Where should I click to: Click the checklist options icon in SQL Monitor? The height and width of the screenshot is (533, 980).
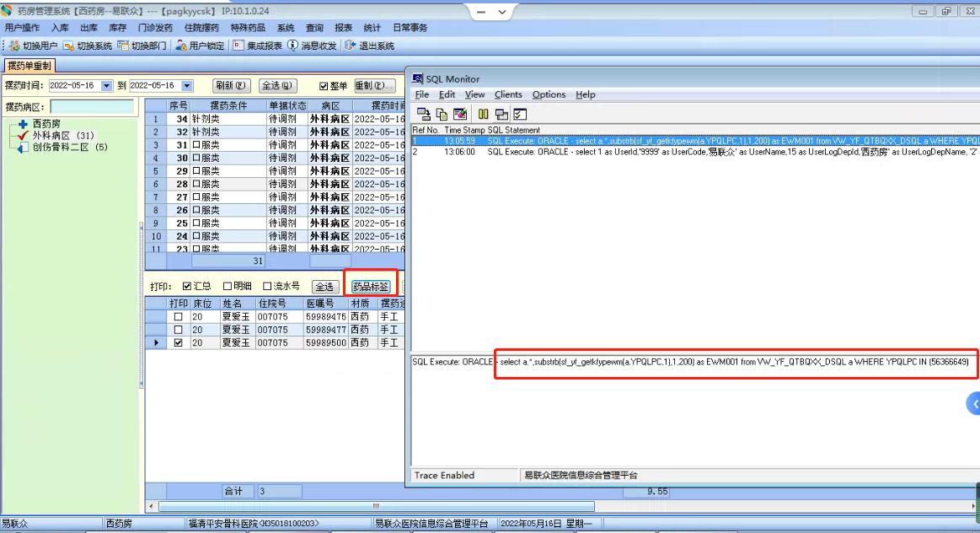coord(520,114)
